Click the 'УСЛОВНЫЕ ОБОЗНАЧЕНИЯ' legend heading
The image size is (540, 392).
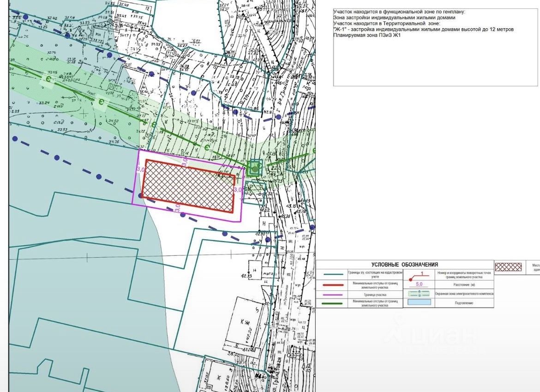405,265
